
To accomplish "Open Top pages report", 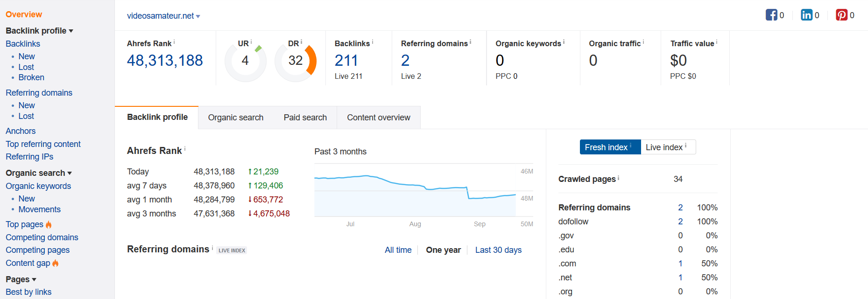I will 24,224.
